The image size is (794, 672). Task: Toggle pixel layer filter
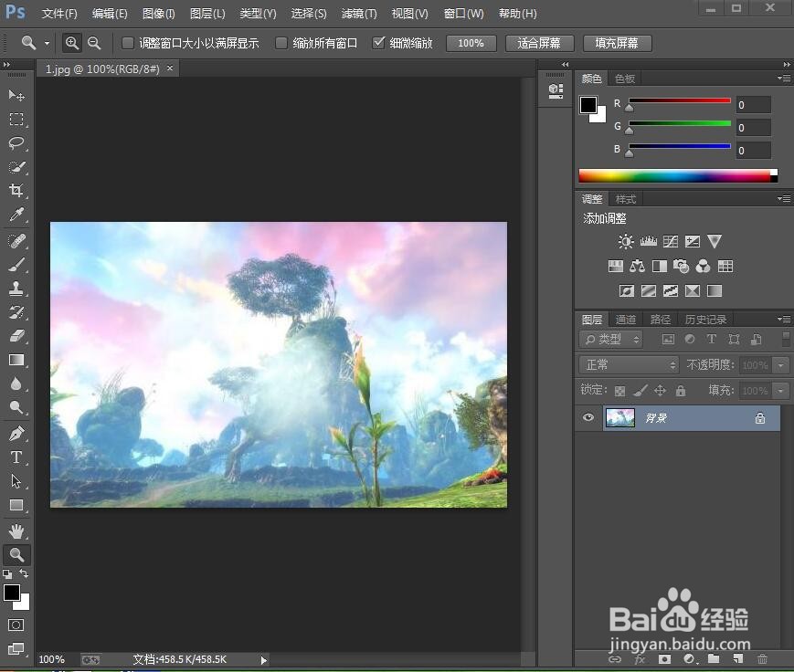tap(669, 339)
